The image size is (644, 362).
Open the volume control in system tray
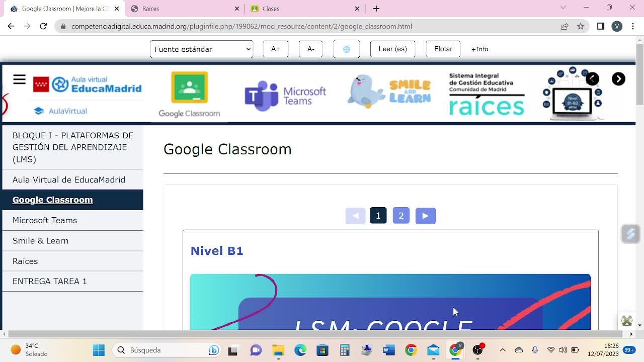pyautogui.click(x=563, y=350)
